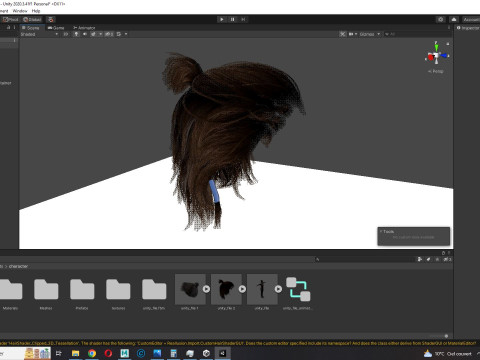Toggle scene effects (skybox/fx icon)
The height and width of the screenshot is (360, 480).
pyautogui.click(x=93, y=34)
